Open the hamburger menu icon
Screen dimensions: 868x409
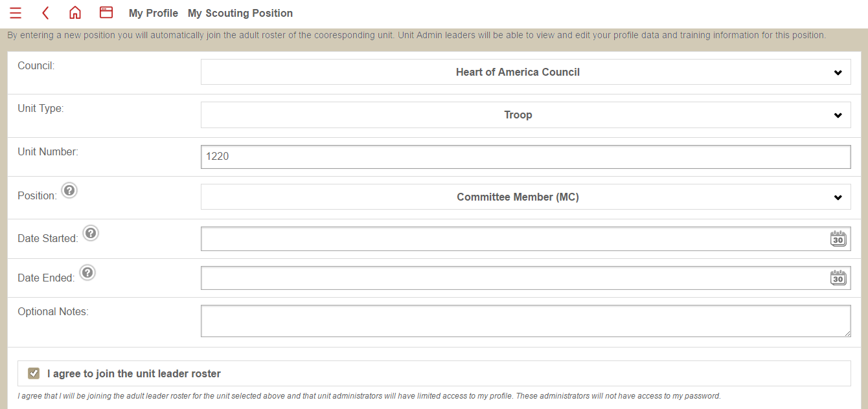[16, 13]
